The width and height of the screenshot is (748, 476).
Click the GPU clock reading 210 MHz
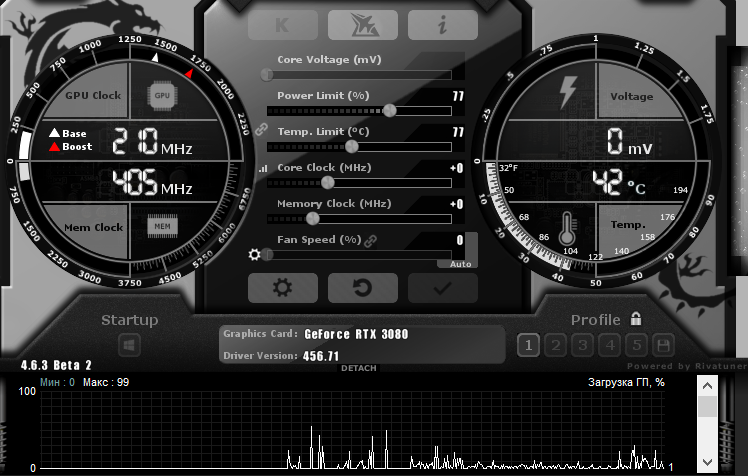152,142
